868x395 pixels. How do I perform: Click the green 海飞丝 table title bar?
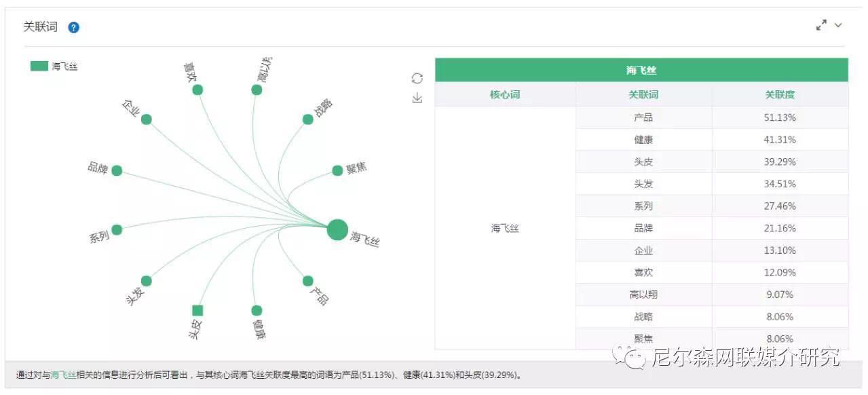(641, 70)
